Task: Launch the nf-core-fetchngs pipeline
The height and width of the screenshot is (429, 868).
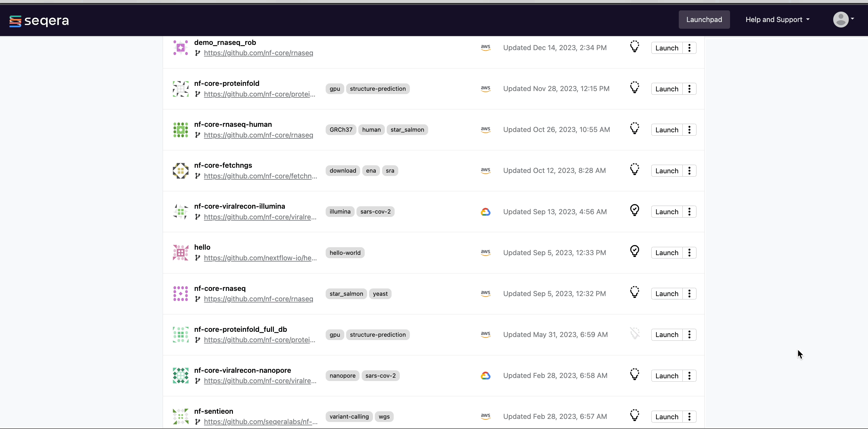Action: [x=667, y=171]
